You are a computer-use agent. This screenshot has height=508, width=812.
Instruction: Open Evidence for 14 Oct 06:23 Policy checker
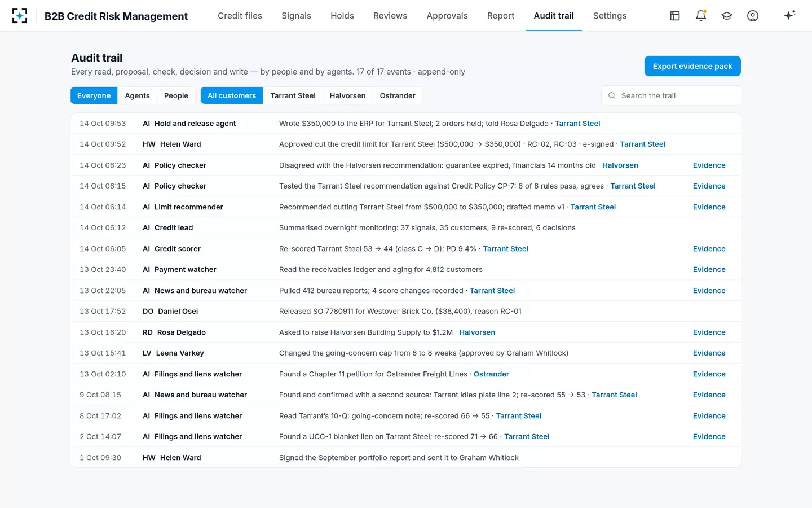pos(709,165)
